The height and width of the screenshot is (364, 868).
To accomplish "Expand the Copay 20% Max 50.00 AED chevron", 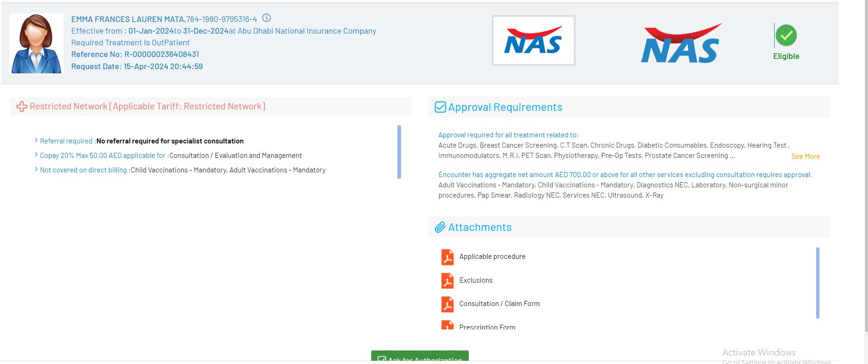I will coord(36,155).
